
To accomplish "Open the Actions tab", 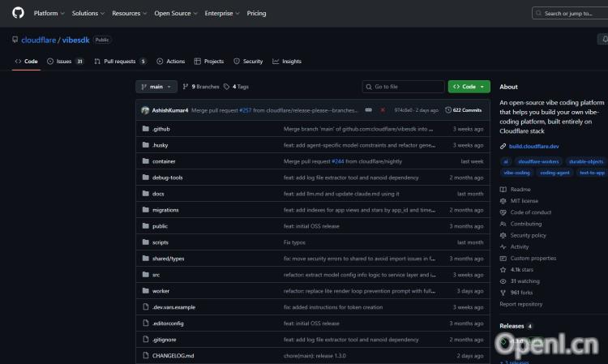I will coord(170,62).
